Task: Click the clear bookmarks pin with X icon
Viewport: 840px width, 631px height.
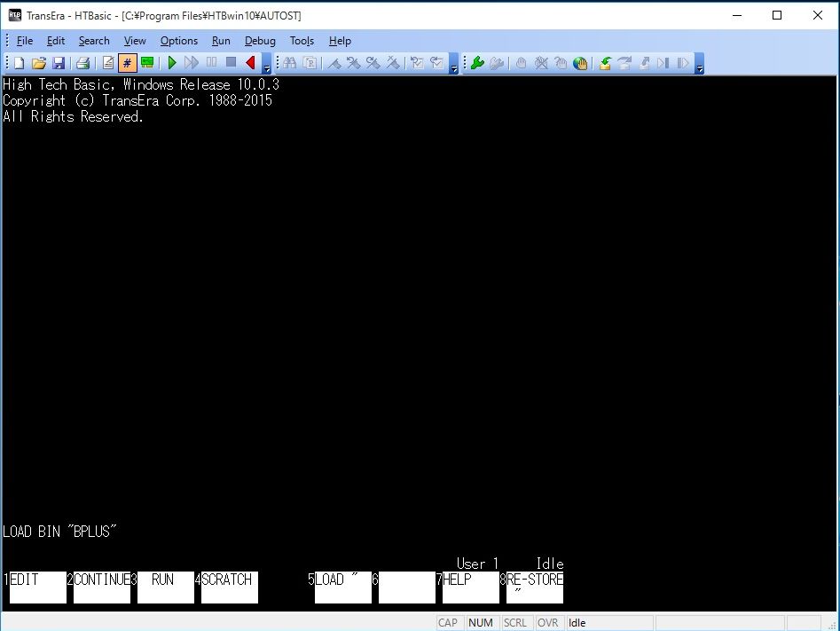Action: (x=393, y=63)
